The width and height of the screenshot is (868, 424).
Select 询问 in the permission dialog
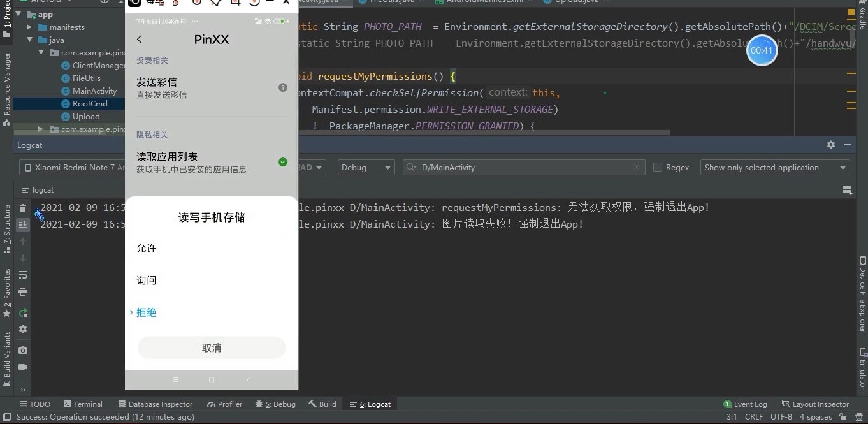(x=146, y=280)
